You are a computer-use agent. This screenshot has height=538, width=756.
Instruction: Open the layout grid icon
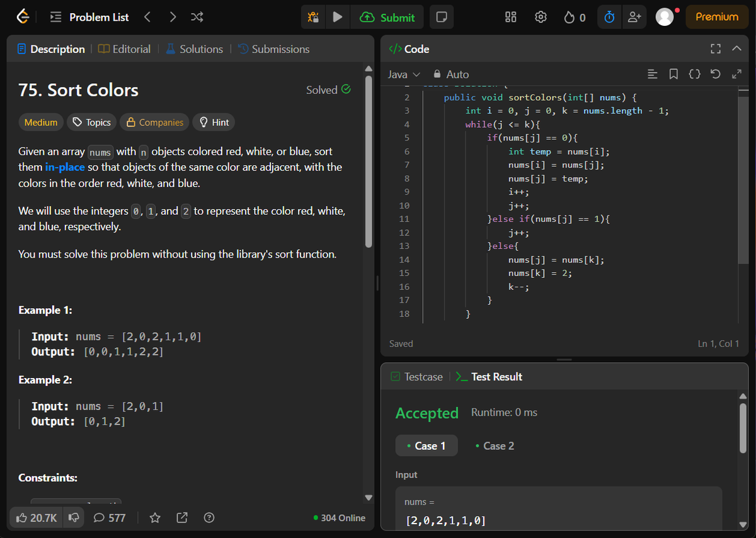511,18
